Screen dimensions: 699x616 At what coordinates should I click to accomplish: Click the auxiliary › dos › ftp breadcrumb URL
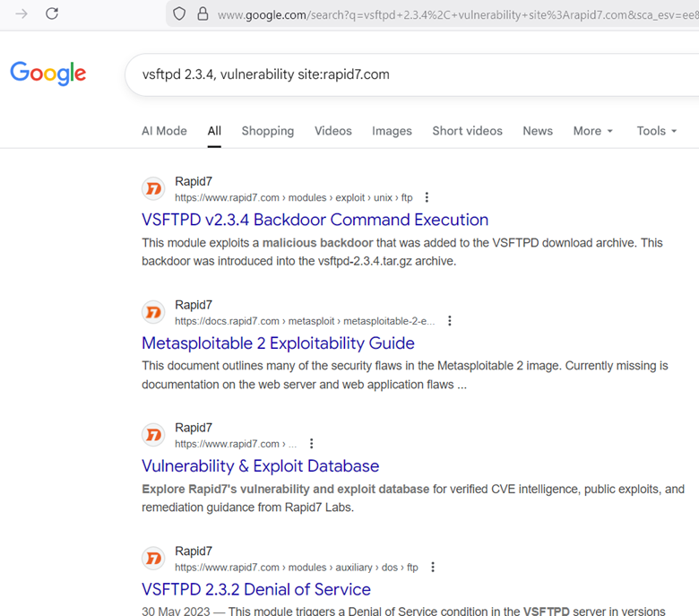pos(296,568)
